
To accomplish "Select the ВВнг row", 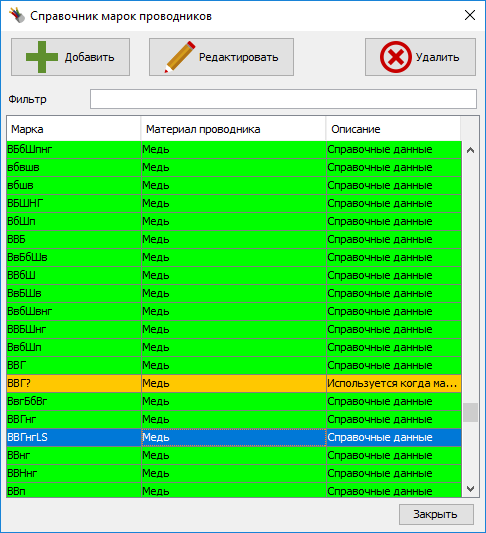I will (234, 455).
